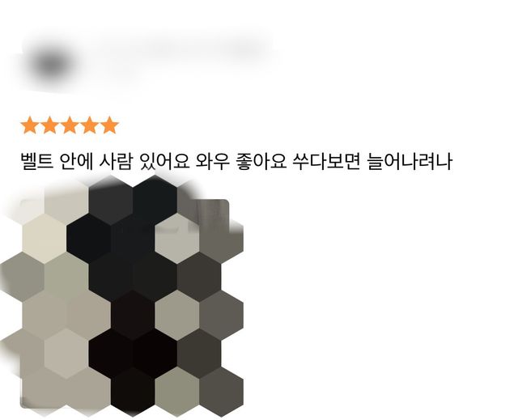Select the word 쑤다보면 in review

[326, 161]
